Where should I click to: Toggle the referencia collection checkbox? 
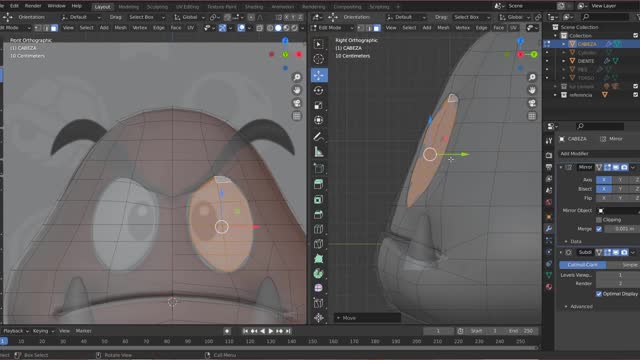(636, 95)
